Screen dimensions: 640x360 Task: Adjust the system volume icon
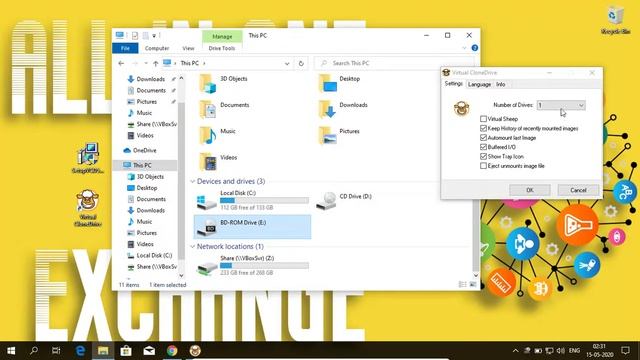[561, 351]
